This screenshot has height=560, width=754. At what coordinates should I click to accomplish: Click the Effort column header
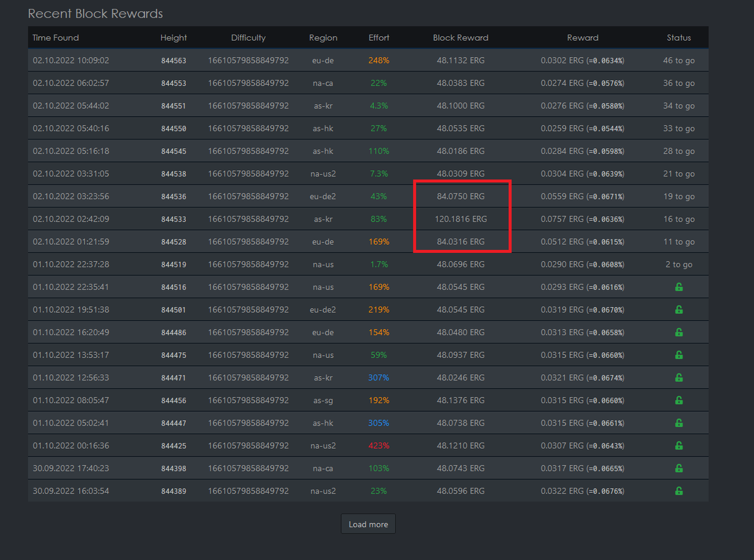tap(379, 38)
